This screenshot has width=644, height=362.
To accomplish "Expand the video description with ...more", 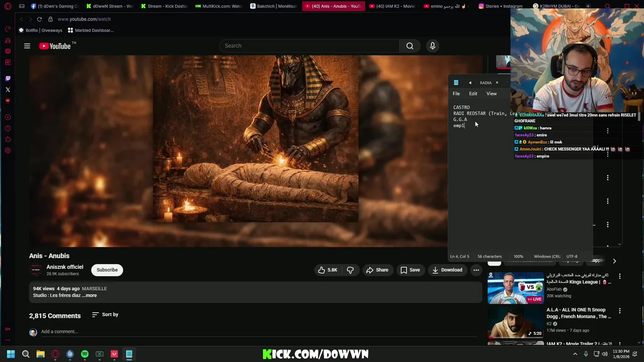I will (90, 296).
